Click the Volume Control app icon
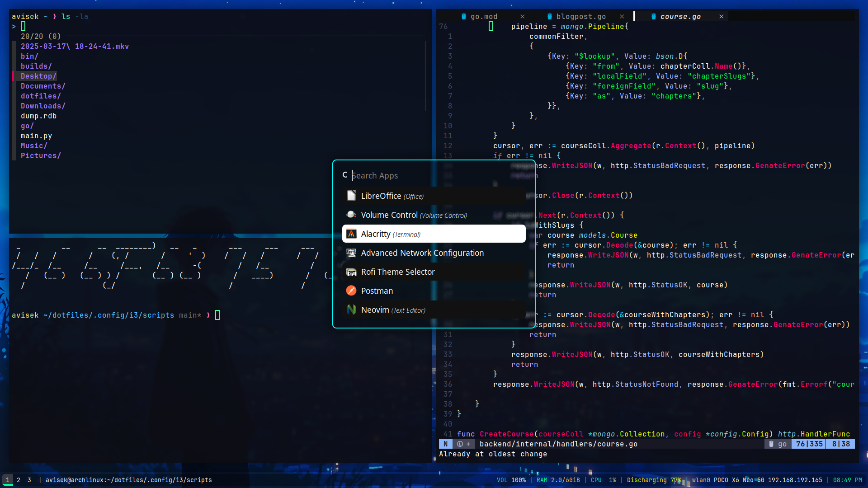 [x=351, y=215]
